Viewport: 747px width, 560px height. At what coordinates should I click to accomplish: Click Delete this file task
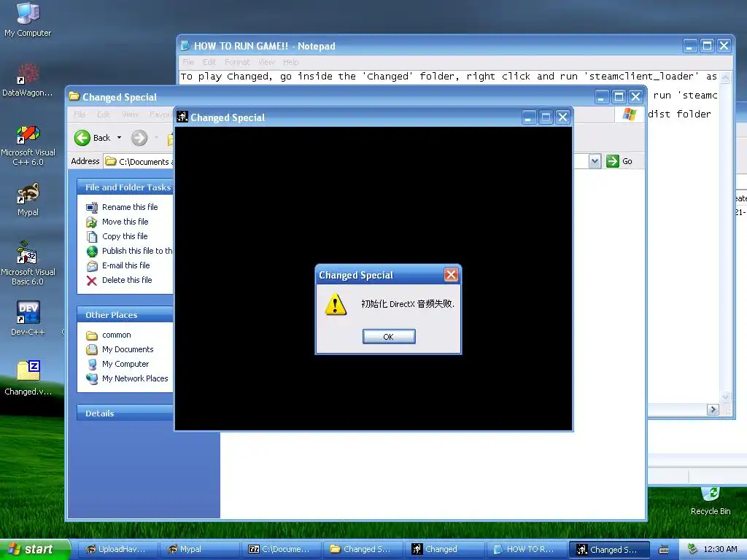point(127,280)
